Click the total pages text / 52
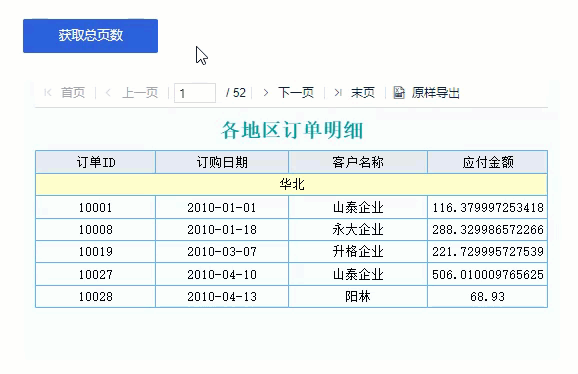 point(236,92)
